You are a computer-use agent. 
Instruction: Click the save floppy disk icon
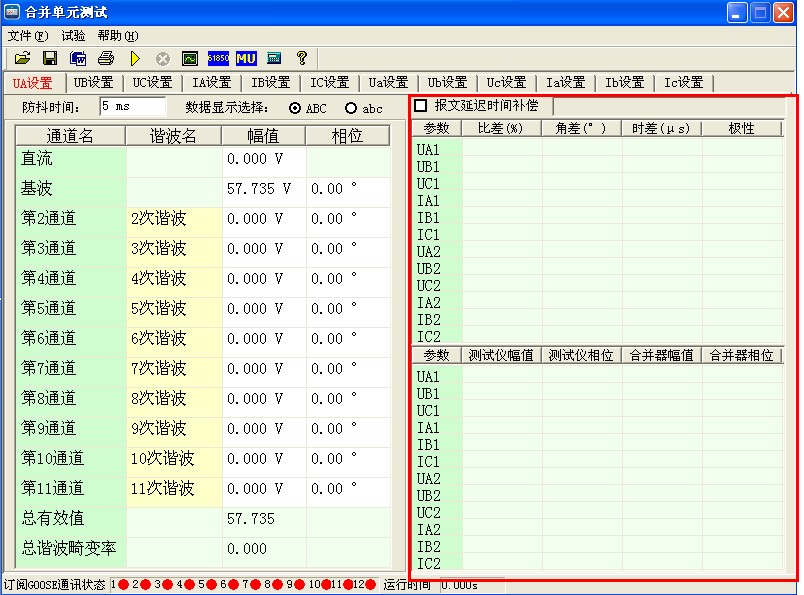(x=49, y=59)
